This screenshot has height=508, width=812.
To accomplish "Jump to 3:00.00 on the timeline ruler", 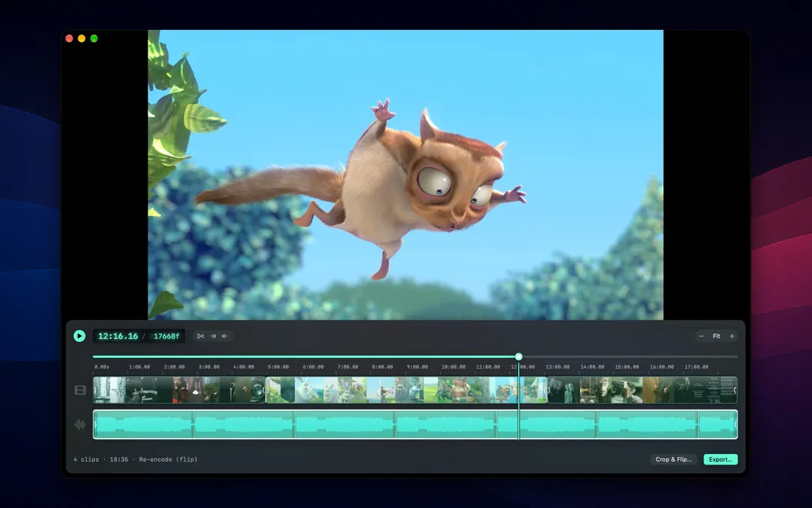I will click(208, 366).
